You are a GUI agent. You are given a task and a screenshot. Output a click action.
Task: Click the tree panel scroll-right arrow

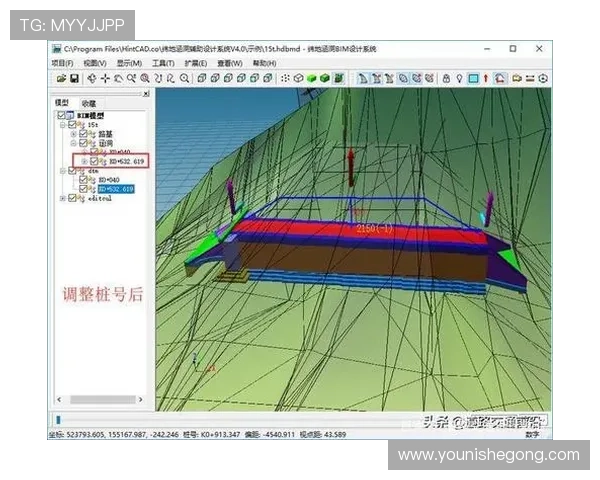coord(141,399)
